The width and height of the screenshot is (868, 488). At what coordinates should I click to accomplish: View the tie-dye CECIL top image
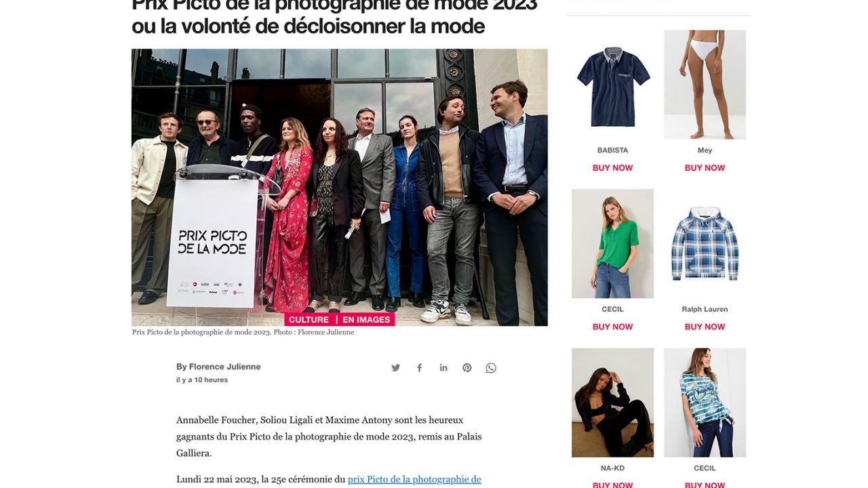point(705,403)
